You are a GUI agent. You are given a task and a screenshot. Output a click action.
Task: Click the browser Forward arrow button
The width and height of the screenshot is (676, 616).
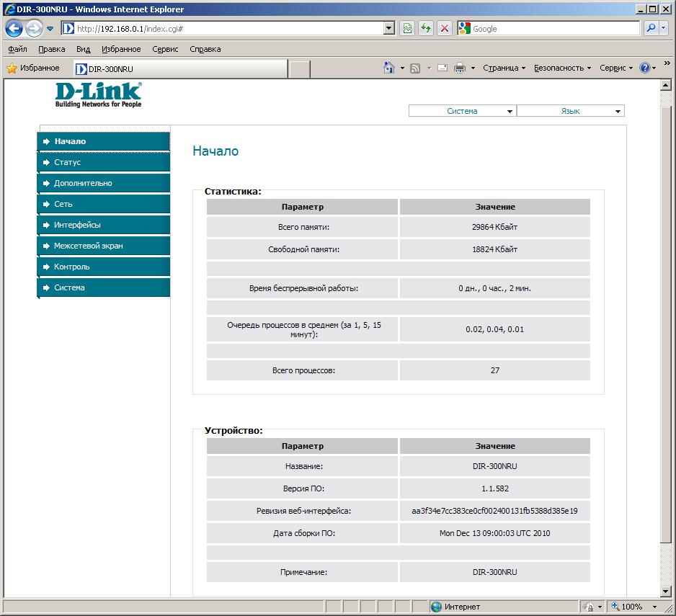(x=34, y=29)
